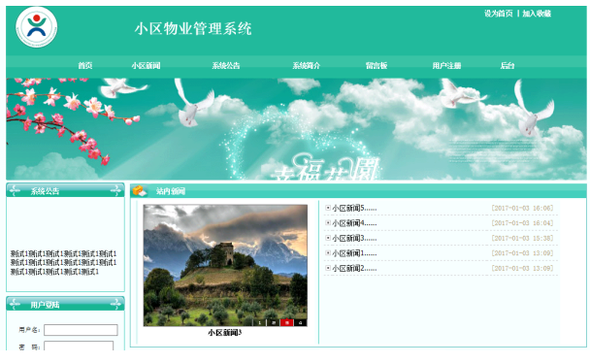This screenshot has height=364, width=590.
Task: Select slide 2 in the image slideshow
Action: [274, 322]
